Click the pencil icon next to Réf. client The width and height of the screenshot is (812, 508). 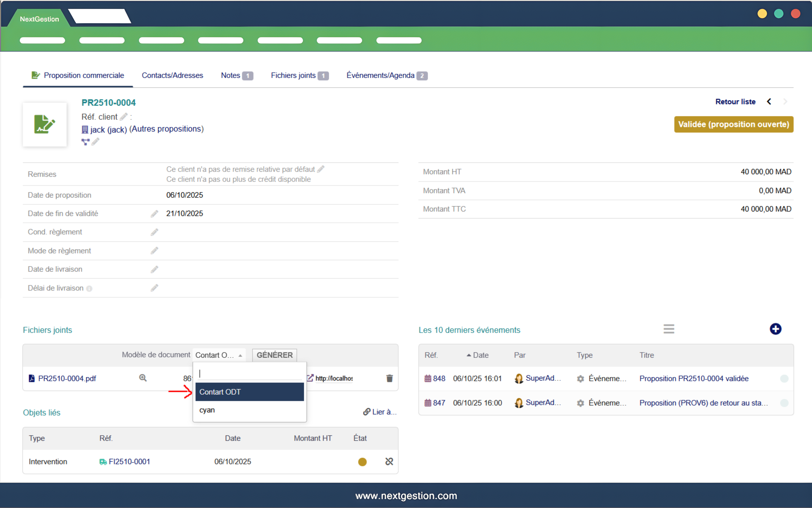point(124,117)
